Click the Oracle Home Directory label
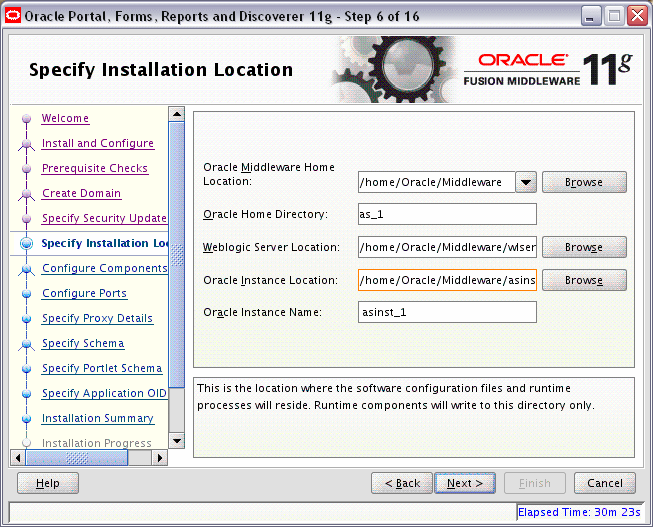 pyautogui.click(x=266, y=214)
